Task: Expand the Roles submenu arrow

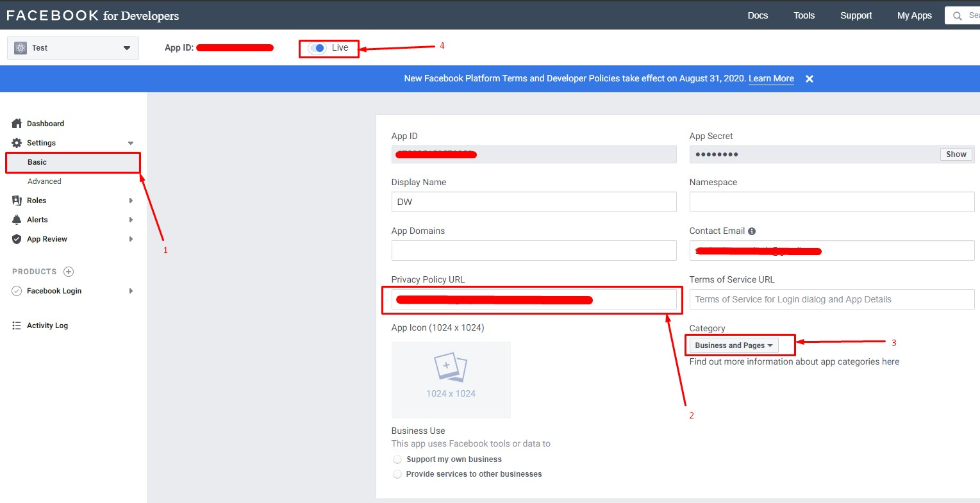Action: pyautogui.click(x=131, y=201)
